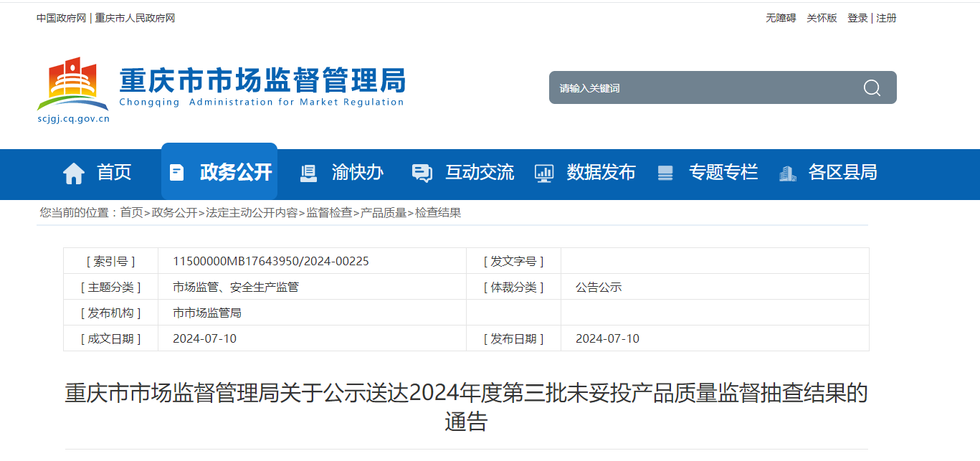Open 法定主动公开内容 breadcrumb link
The height and width of the screenshot is (461, 980).
pos(252,213)
